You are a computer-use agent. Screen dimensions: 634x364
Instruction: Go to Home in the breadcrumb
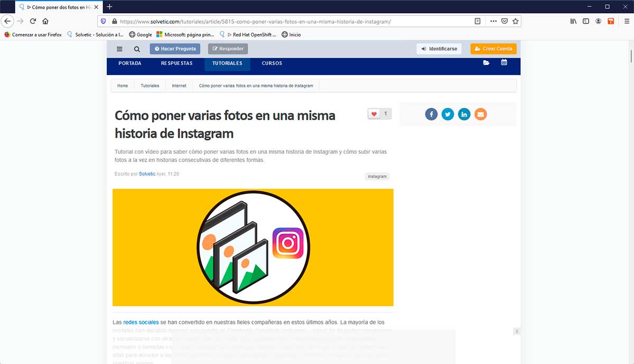[123, 86]
